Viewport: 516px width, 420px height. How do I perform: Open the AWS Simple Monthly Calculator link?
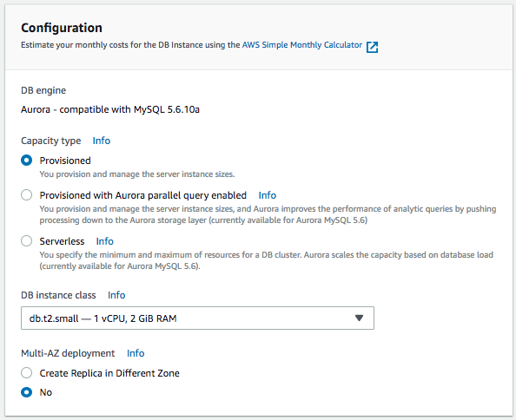[301, 45]
